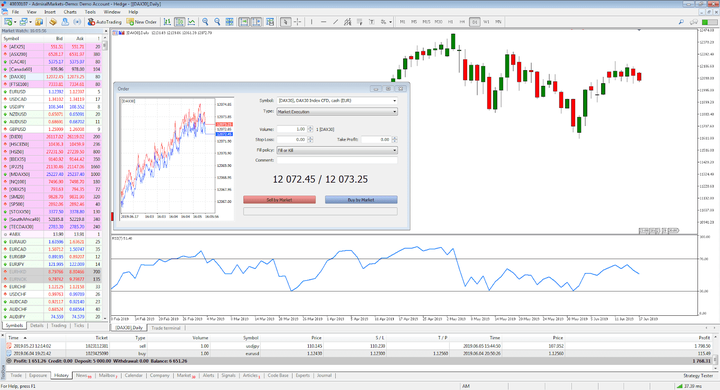Open the Fill policy dropdown

point(337,150)
